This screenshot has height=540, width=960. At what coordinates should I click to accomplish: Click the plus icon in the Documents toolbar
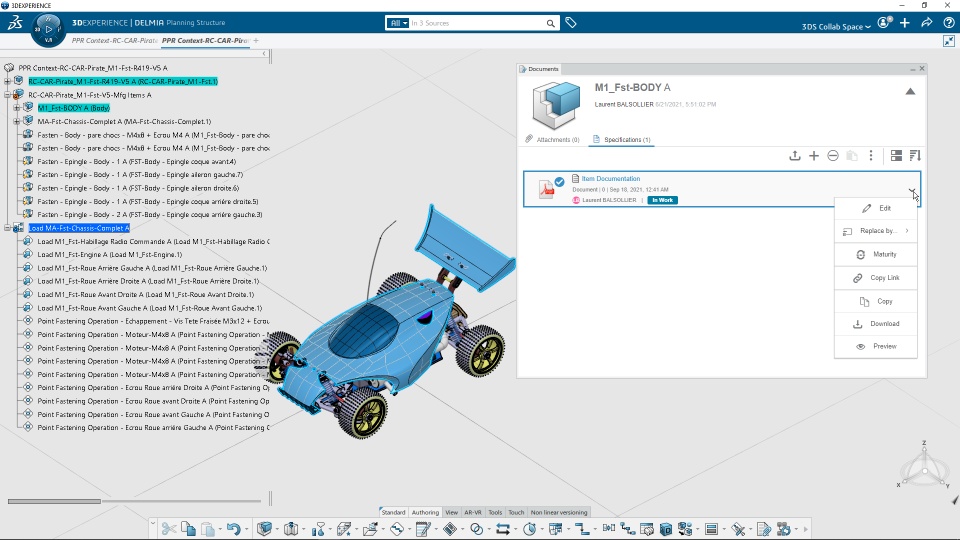pos(814,156)
